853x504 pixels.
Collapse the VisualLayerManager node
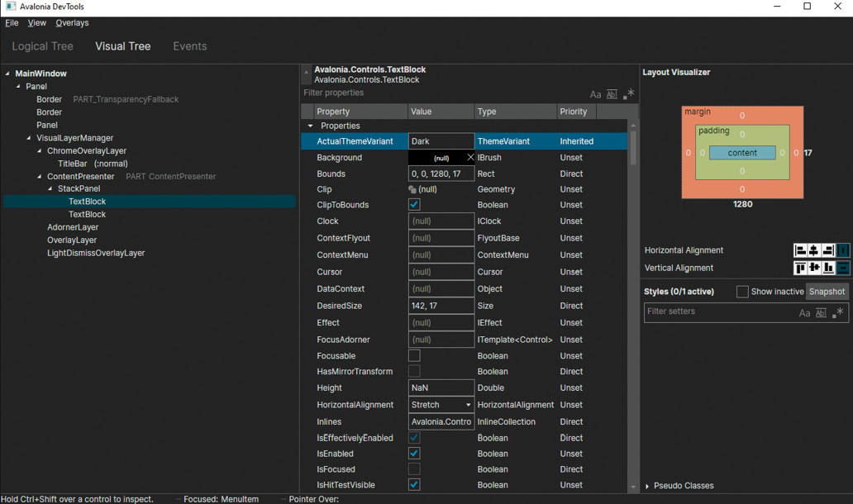click(x=29, y=138)
